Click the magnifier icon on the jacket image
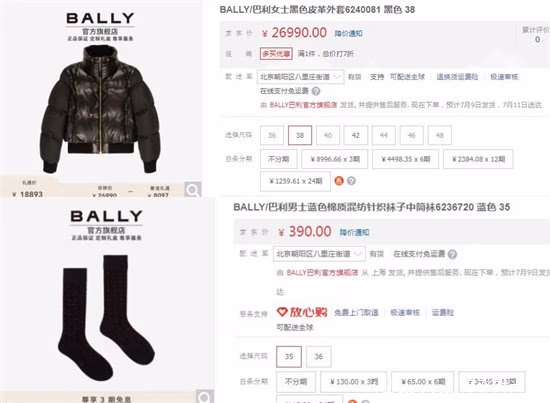This screenshot has width=550, height=403. (193, 190)
